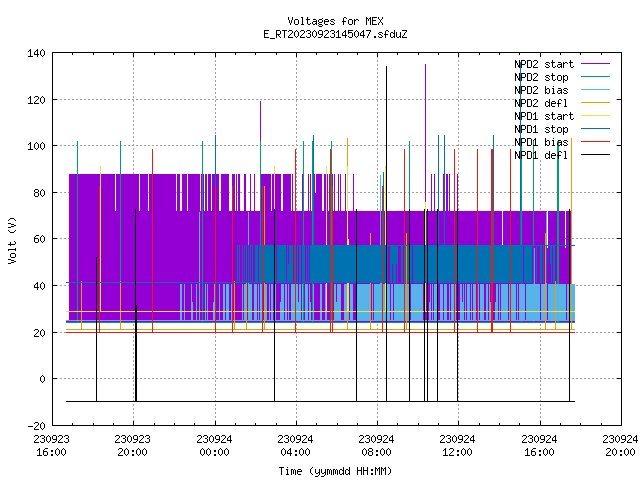Click yellow line sample for NPD1 start

click(595, 116)
